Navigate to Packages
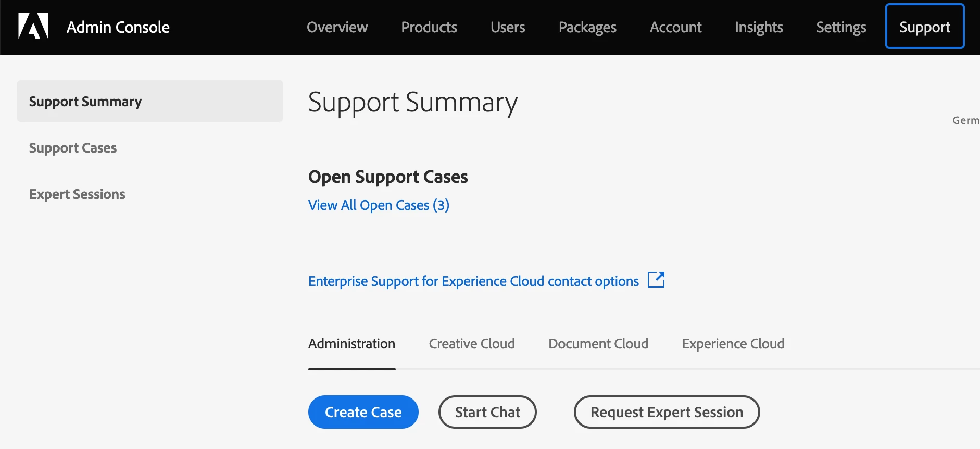Viewport: 980px width, 449px height. point(587,27)
